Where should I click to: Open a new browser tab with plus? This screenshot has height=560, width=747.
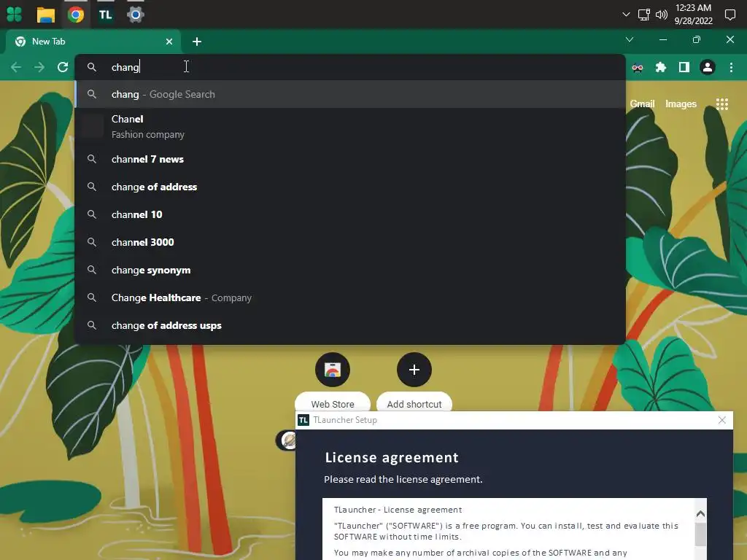197,42
